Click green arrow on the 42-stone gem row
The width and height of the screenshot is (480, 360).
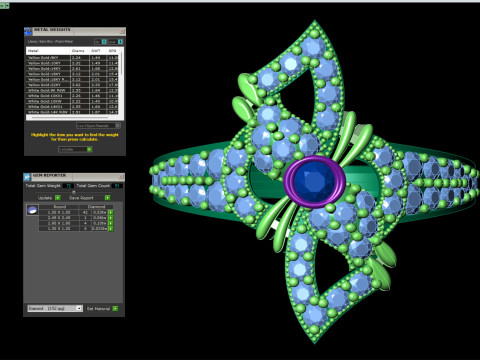coord(111,212)
